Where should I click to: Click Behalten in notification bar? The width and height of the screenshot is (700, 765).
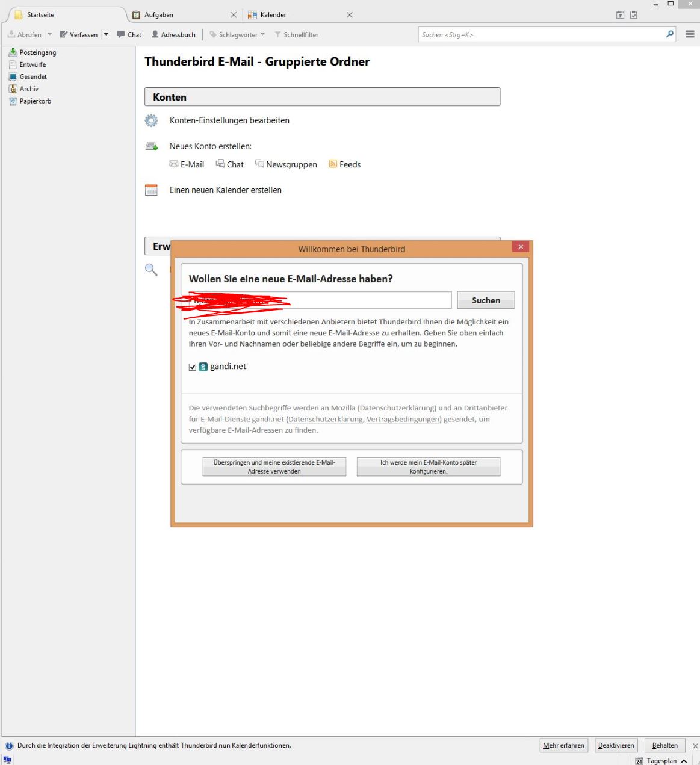664,745
